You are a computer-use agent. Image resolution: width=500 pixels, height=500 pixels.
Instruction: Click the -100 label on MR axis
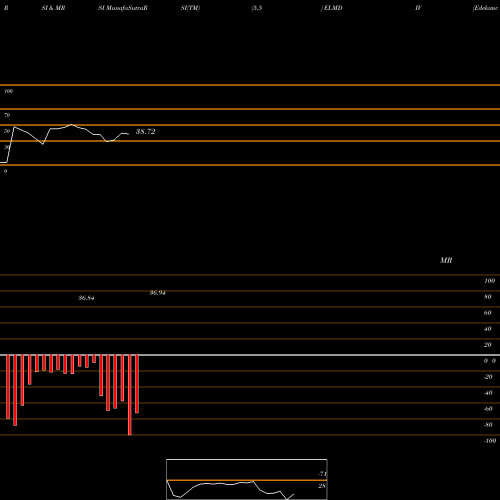coord(490,441)
